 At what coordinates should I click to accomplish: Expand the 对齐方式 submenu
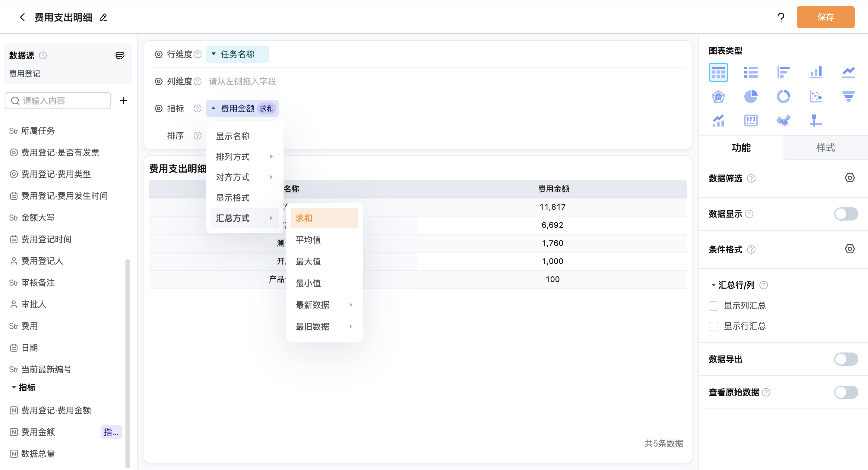pos(245,177)
